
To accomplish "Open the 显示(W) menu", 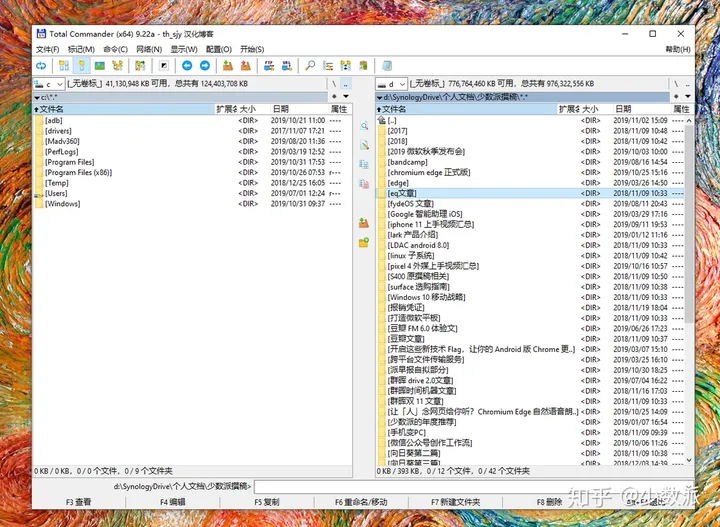I will pos(184,49).
